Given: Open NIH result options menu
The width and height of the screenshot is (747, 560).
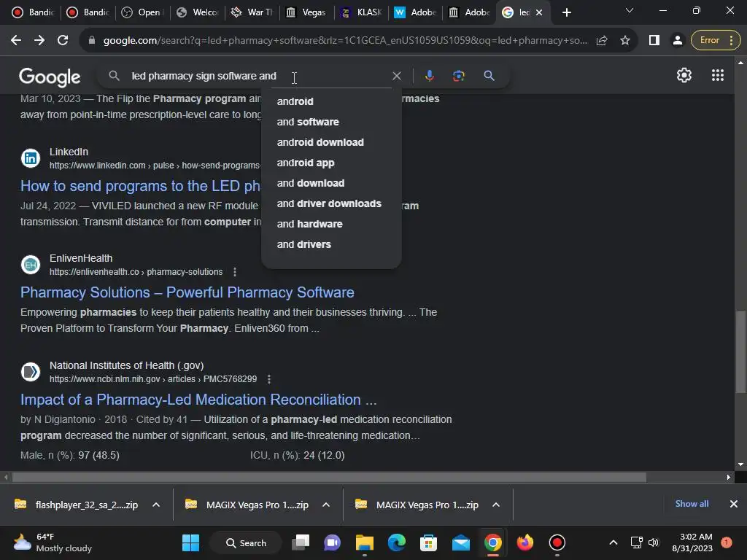Looking at the screenshot, I should (x=269, y=379).
